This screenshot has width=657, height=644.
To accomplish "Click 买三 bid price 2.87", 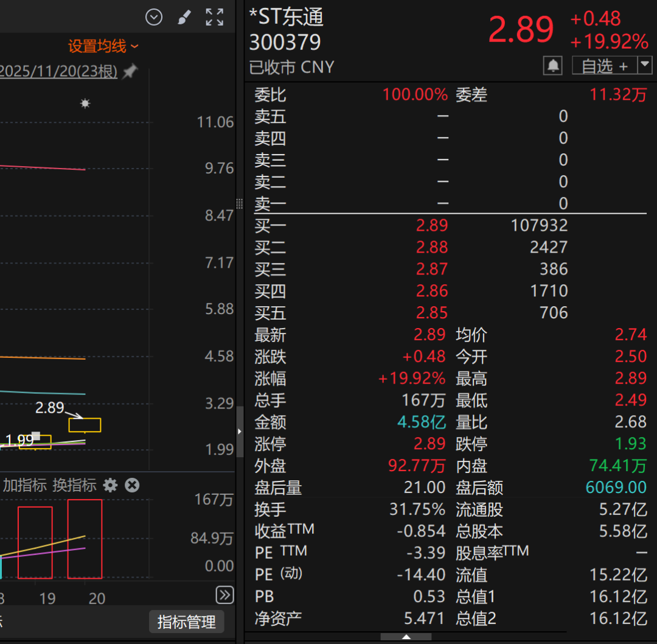I will coord(431,269).
